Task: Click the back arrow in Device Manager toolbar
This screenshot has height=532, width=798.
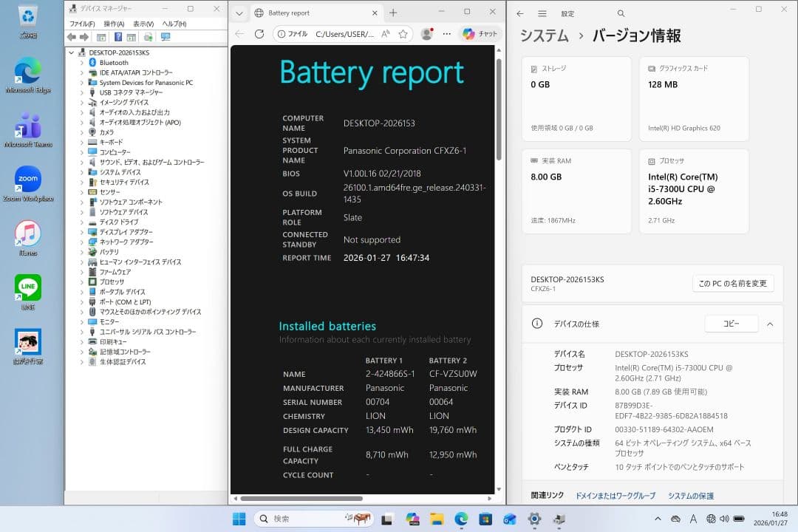Action: pos(72,37)
